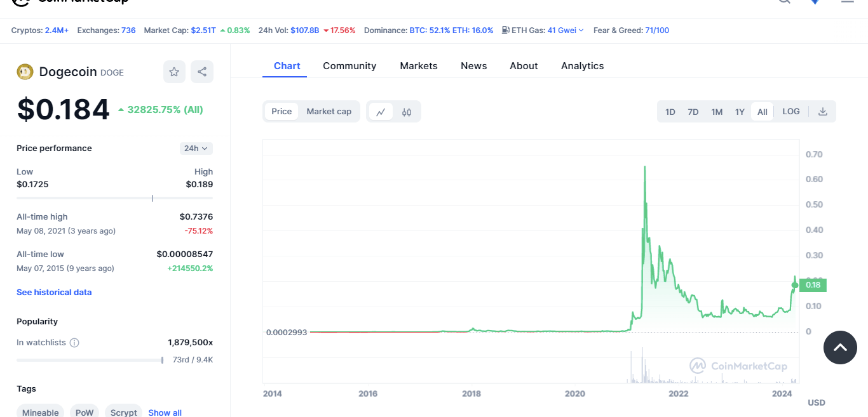This screenshot has width=868, height=417.
Task: Click the watchlist rank progress bar
Action: coord(90,360)
